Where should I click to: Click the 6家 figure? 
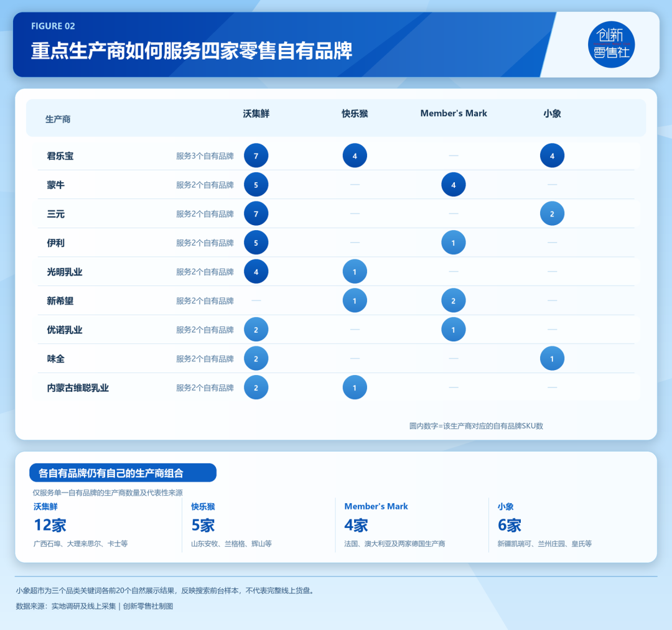[510, 525]
